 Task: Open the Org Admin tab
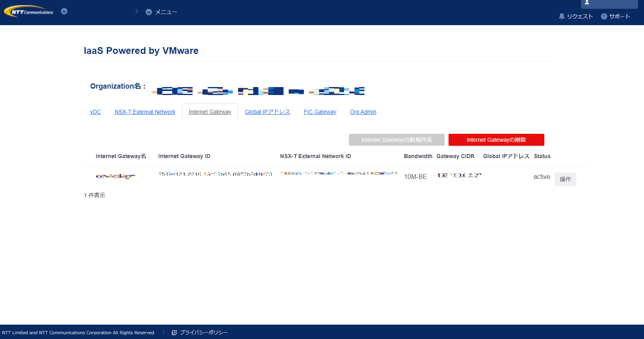[363, 112]
